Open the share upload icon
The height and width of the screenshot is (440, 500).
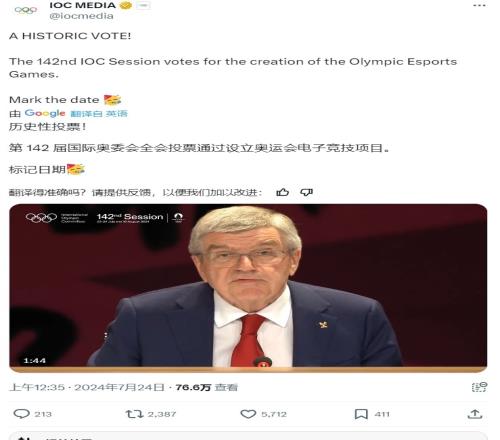tap(475, 414)
